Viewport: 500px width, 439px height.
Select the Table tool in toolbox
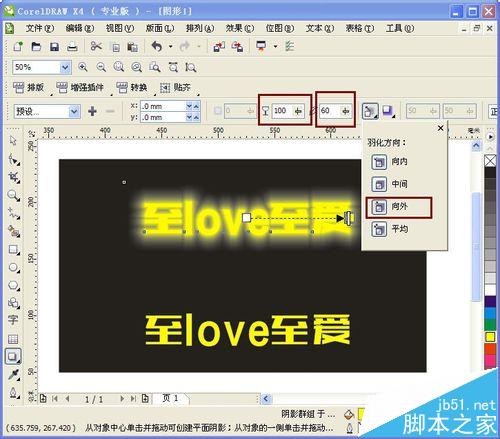(x=13, y=339)
